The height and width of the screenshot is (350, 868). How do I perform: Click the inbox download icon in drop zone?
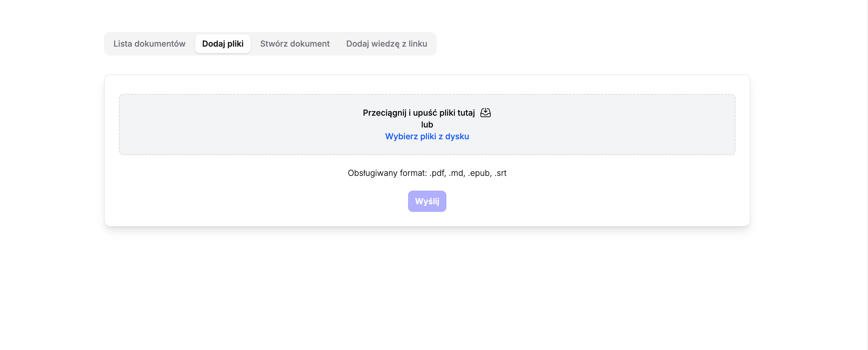[485, 113]
